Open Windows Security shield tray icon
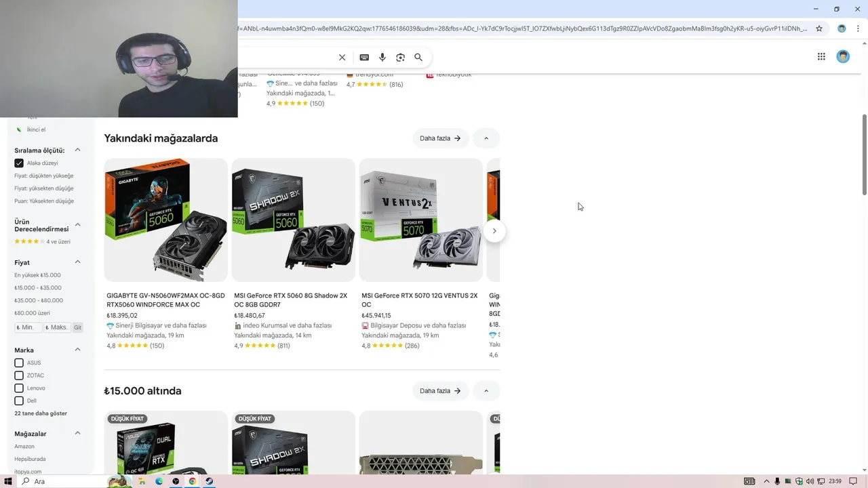The height and width of the screenshot is (488, 868). point(799,481)
